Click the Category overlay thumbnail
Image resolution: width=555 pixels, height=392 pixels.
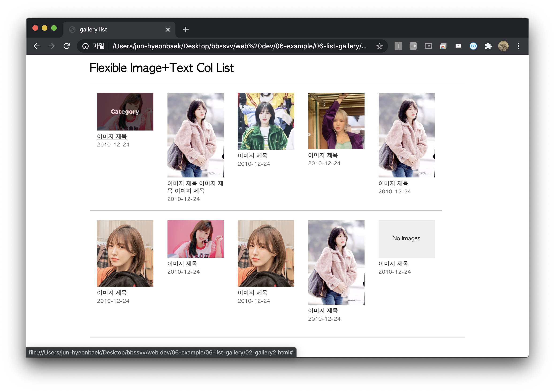coord(125,112)
